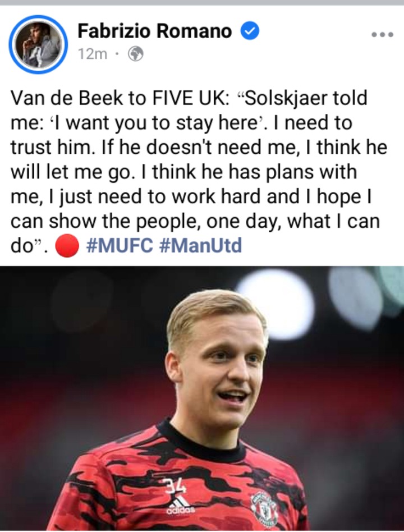The height and width of the screenshot is (532, 404).
Task: Click the post text starting 'Van de Beek'
Action: point(199,172)
